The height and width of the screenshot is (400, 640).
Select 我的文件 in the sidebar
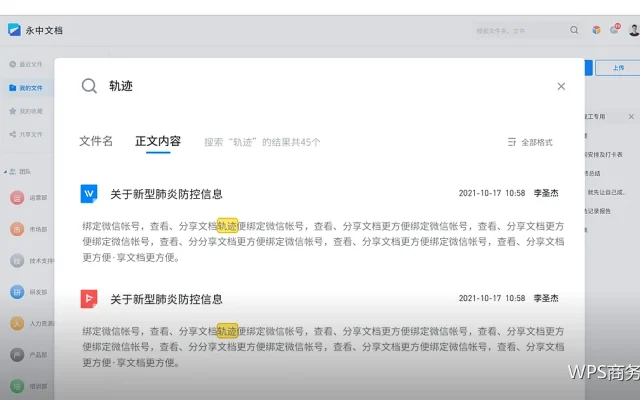26,88
